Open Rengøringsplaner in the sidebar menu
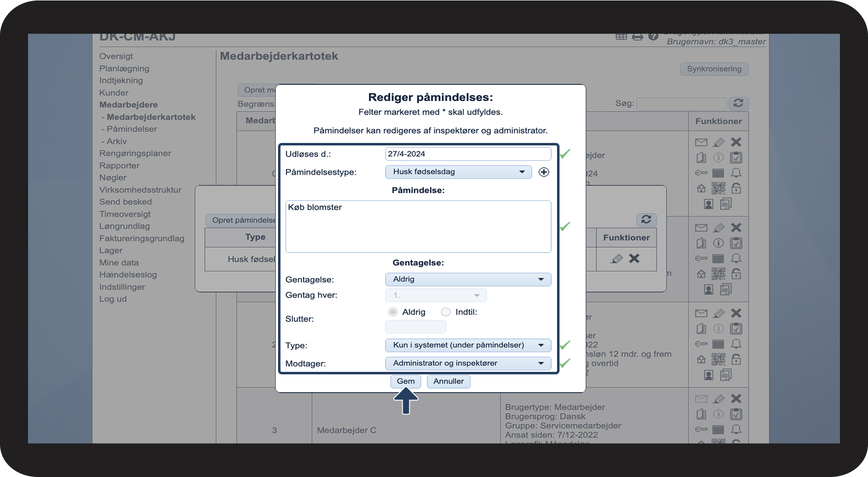Viewport: 868px width, 477px height. tap(135, 153)
